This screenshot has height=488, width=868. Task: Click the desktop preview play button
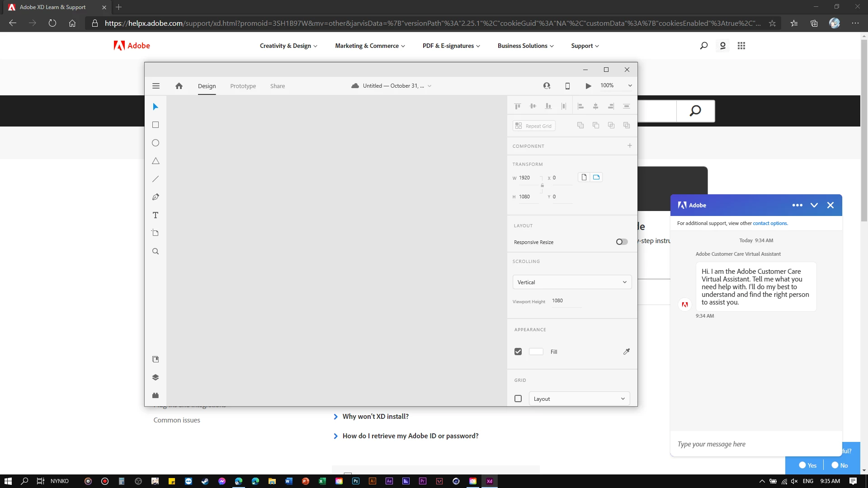click(x=588, y=86)
